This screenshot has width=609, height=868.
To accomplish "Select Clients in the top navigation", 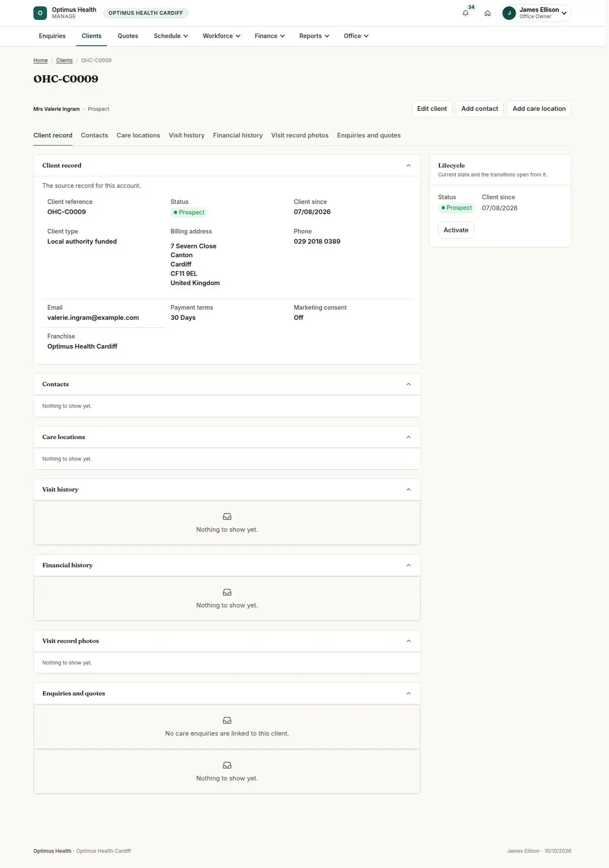I will click(91, 36).
